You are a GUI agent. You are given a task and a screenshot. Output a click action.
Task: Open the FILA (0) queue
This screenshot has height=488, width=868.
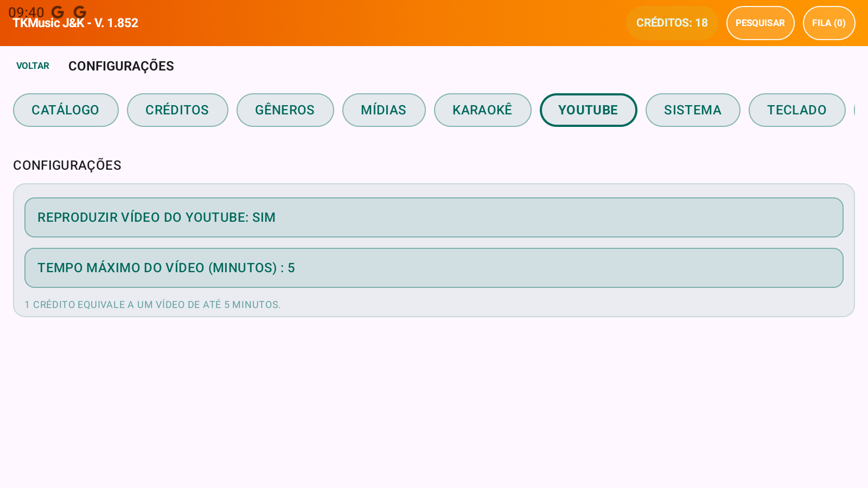[x=829, y=23]
